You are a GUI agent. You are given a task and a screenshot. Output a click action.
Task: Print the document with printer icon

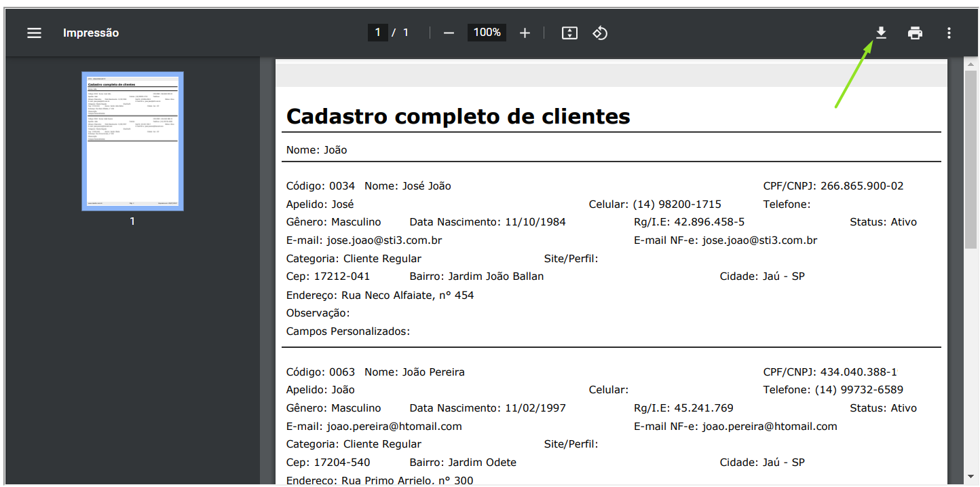916,33
